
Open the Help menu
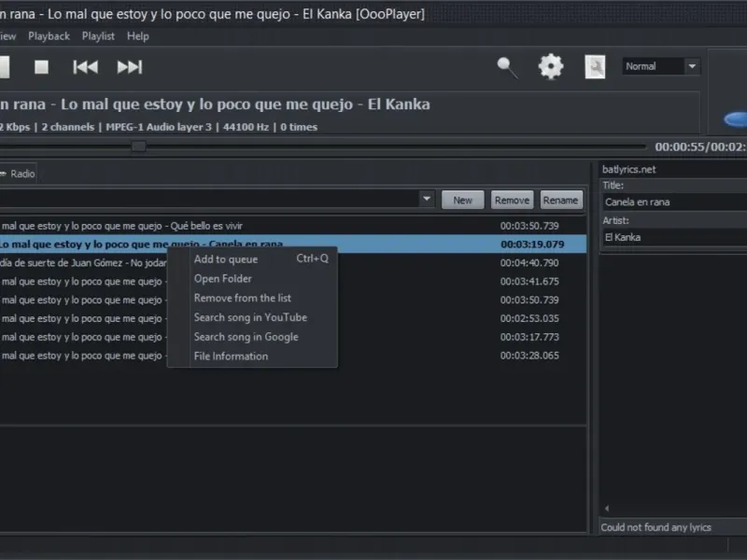pyautogui.click(x=137, y=36)
